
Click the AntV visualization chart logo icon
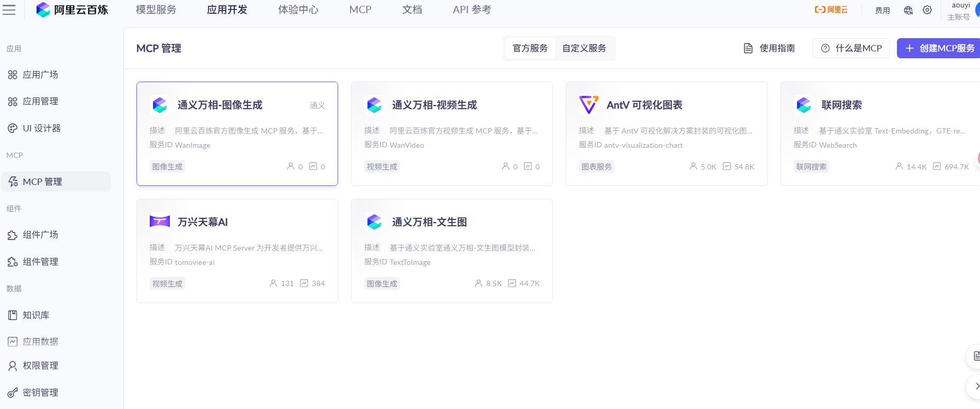coord(588,105)
